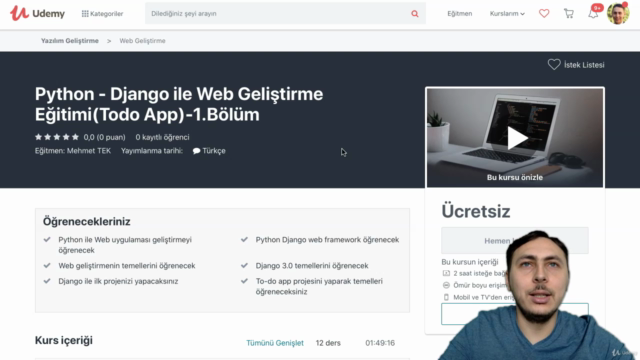The height and width of the screenshot is (360, 640).
Task: Click the 01:49:16 total duration
Action: pyautogui.click(x=380, y=343)
